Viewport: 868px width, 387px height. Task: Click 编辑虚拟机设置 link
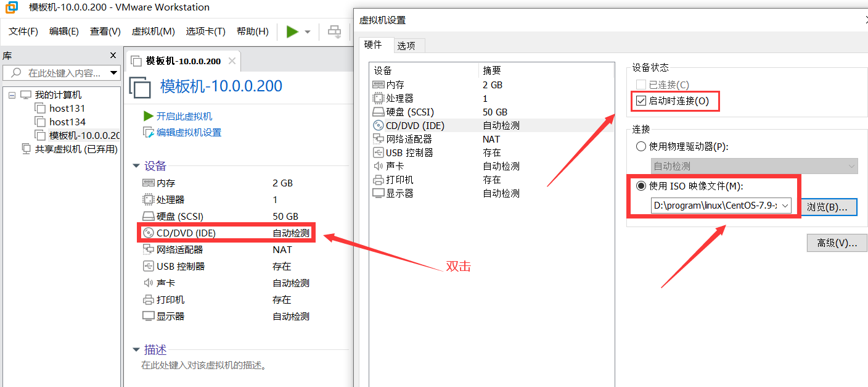(x=189, y=133)
